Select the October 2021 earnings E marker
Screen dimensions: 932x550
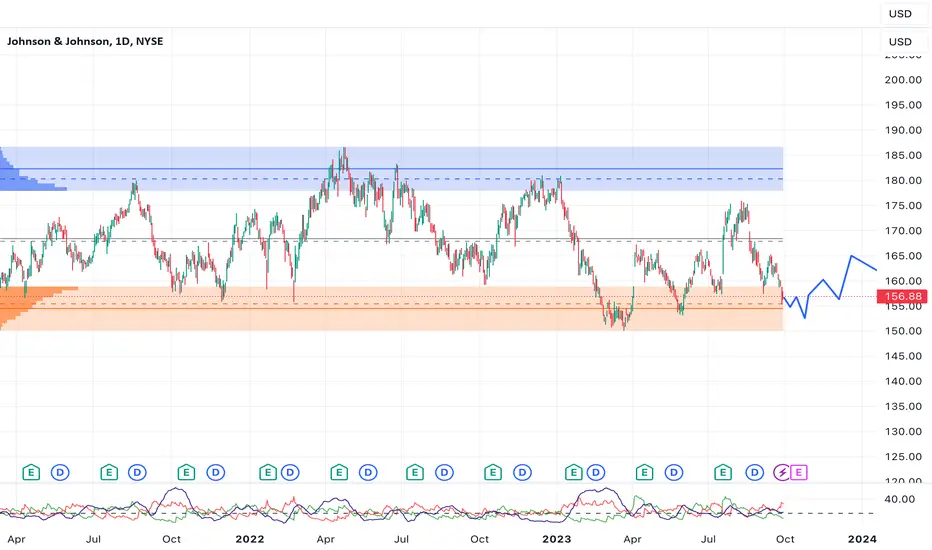click(x=186, y=473)
